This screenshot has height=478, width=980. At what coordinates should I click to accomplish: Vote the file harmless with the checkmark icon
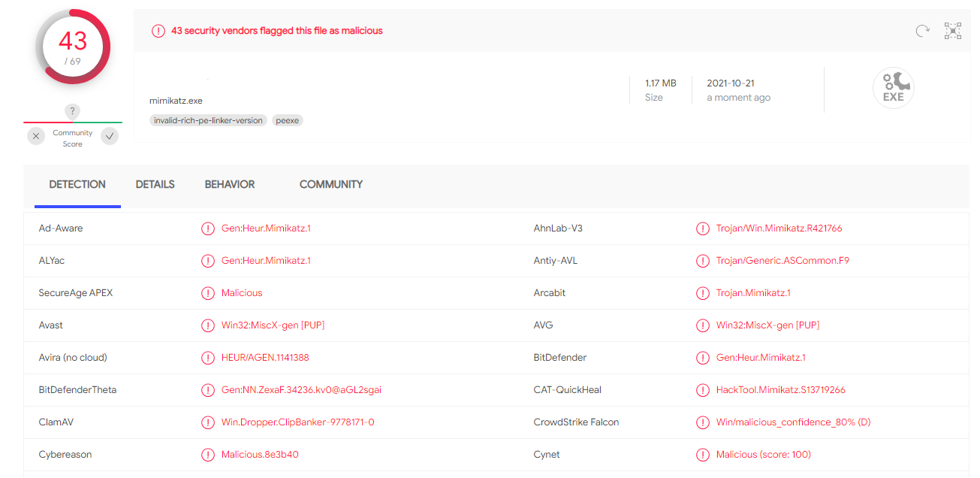pos(110,136)
